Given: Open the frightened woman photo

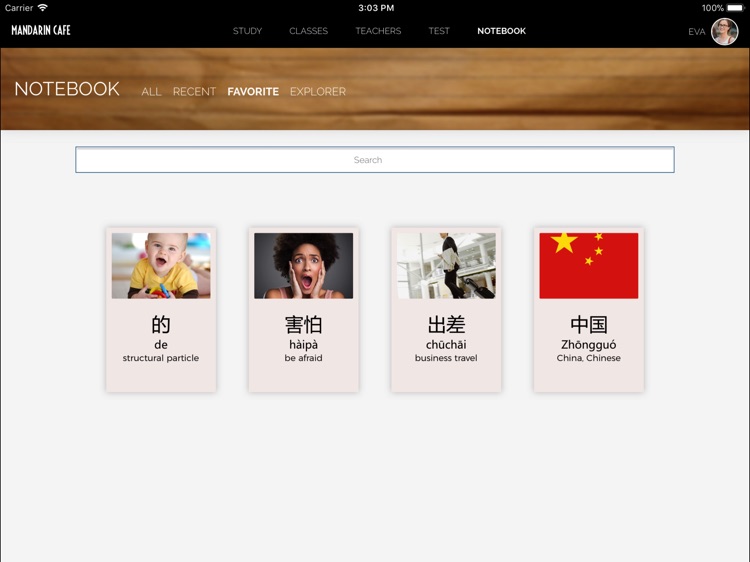Looking at the screenshot, I should (x=304, y=266).
